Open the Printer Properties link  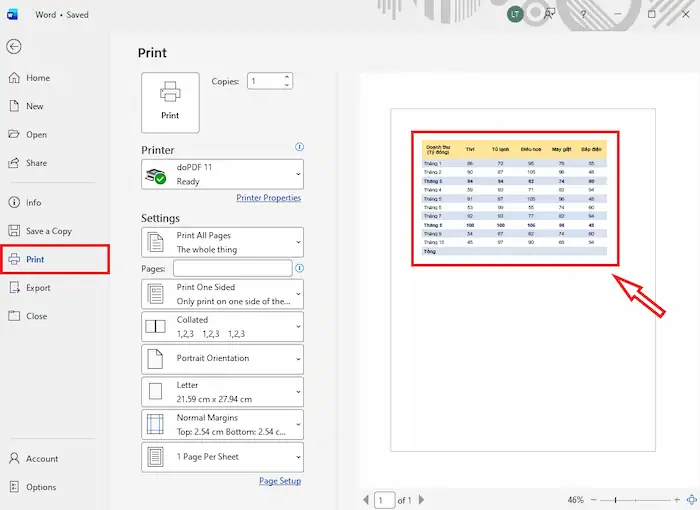click(x=268, y=198)
